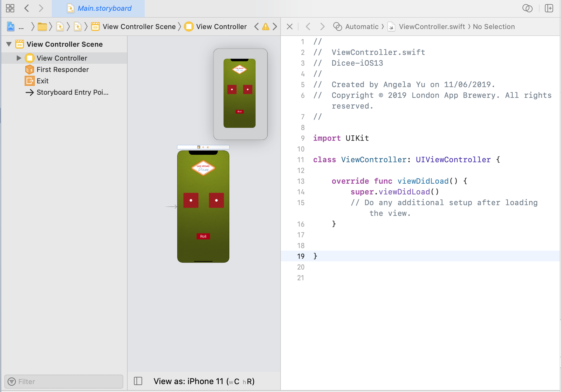Click the add editor icon
This screenshot has width=561, height=392.
click(549, 8)
